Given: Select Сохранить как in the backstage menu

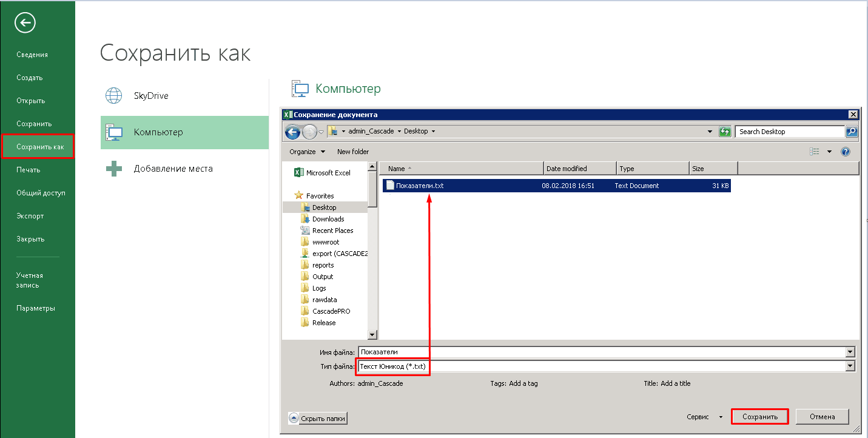Looking at the screenshot, I should (x=38, y=147).
